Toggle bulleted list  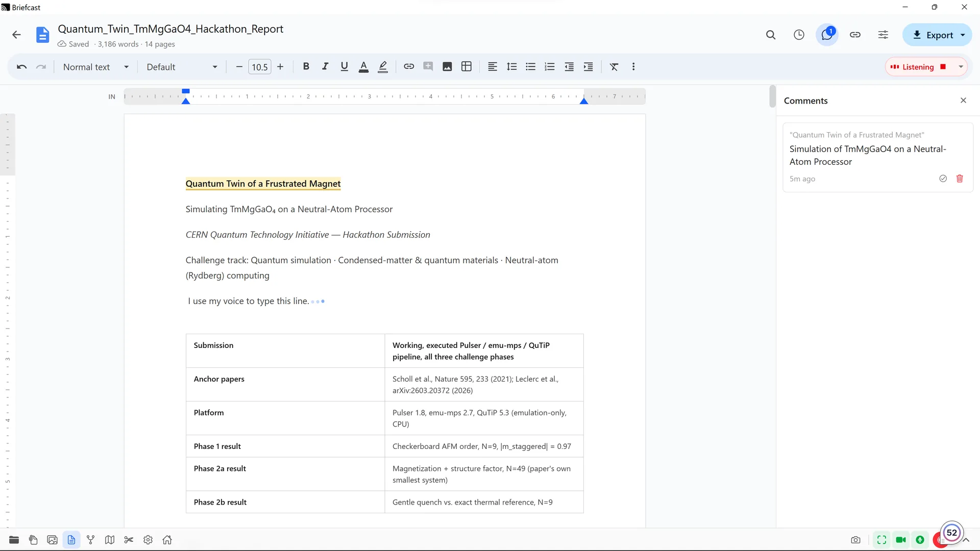point(531,67)
